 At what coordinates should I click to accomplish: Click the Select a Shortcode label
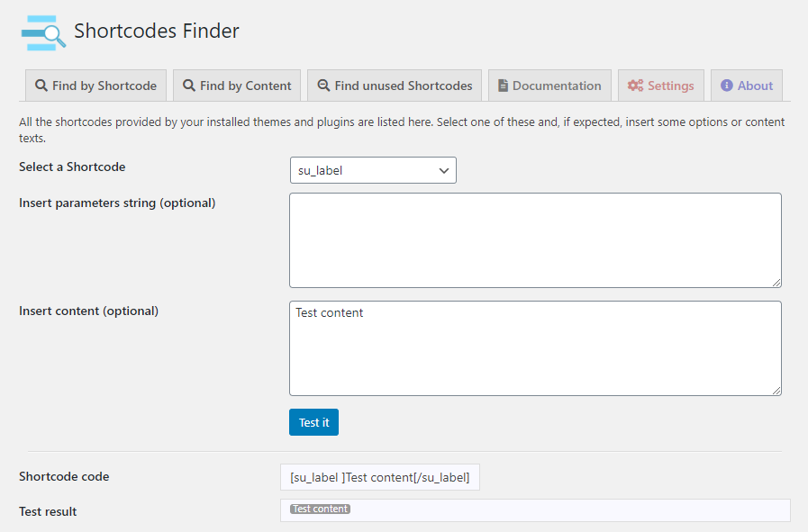point(72,167)
